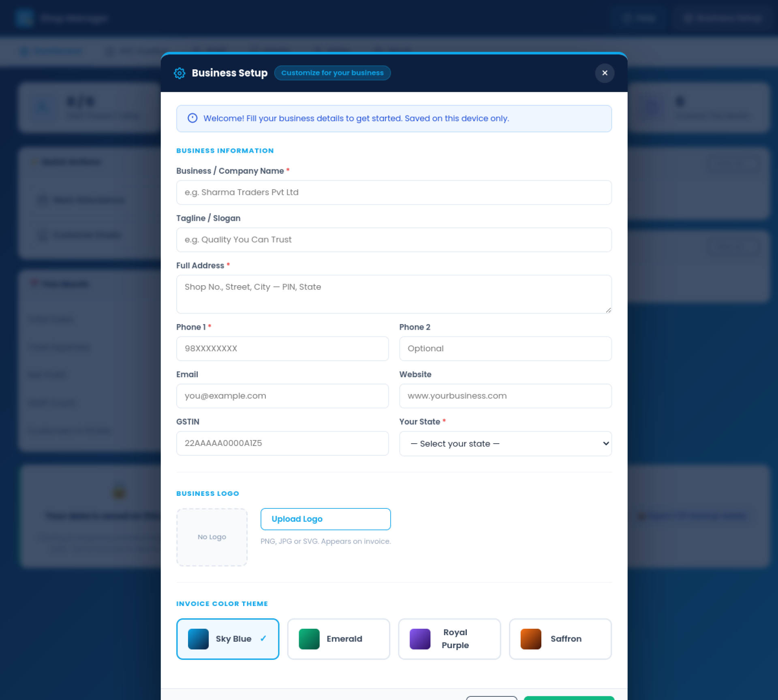Click the 'INVOICE COLOR THEME' heading
The width and height of the screenshot is (778, 700).
point(222,604)
